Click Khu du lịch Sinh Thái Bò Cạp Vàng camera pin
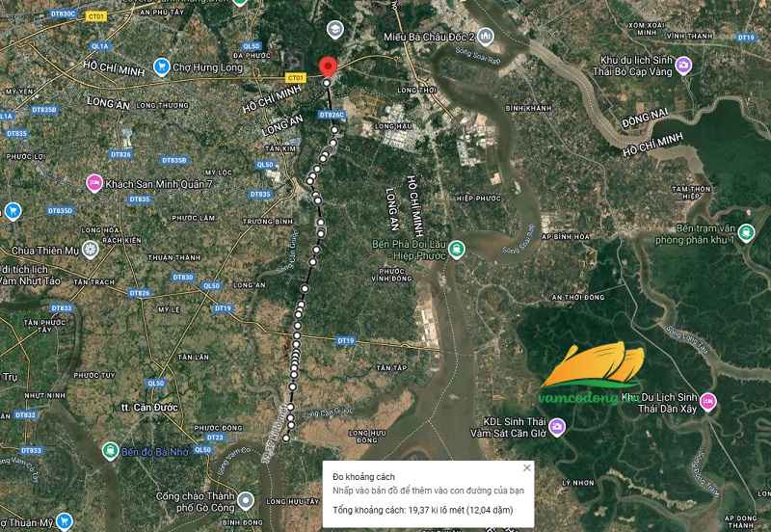The width and height of the screenshot is (771, 532). pos(683,66)
